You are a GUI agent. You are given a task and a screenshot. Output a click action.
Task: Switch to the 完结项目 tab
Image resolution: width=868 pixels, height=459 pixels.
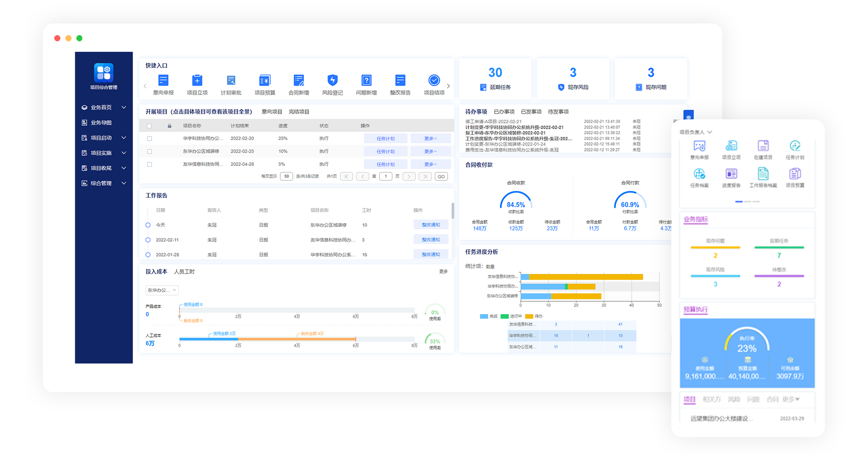pos(299,112)
